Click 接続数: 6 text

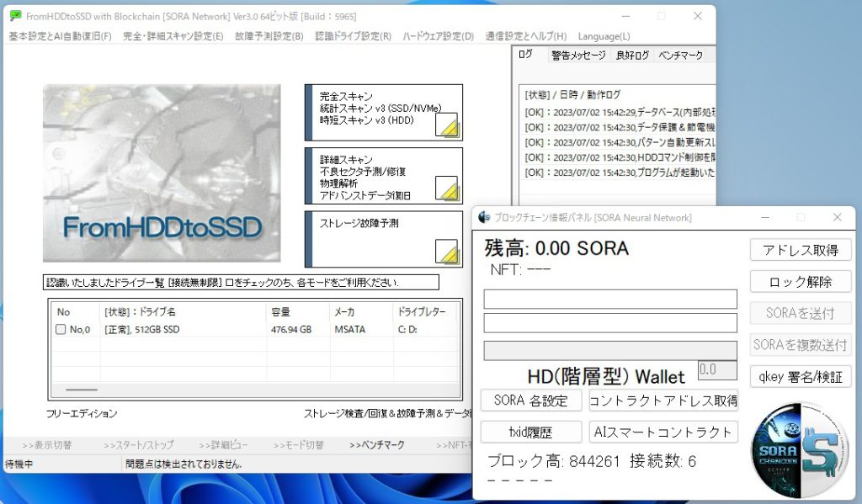[663, 461]
